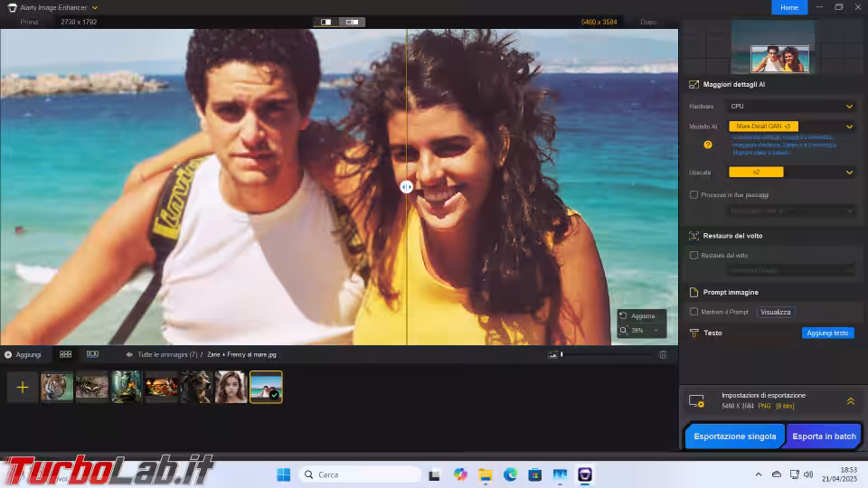The height and width of the screenshot is (488, 868).
Task: Click 5460 X 3584 export size text
Action: coord(738,406)
